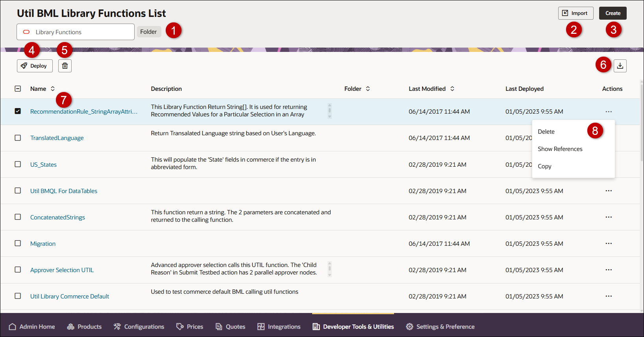The height and width of the screenshot is (337, 644).
Task: Switch to Configurations navigation tab
Action: tap(139, 327)
